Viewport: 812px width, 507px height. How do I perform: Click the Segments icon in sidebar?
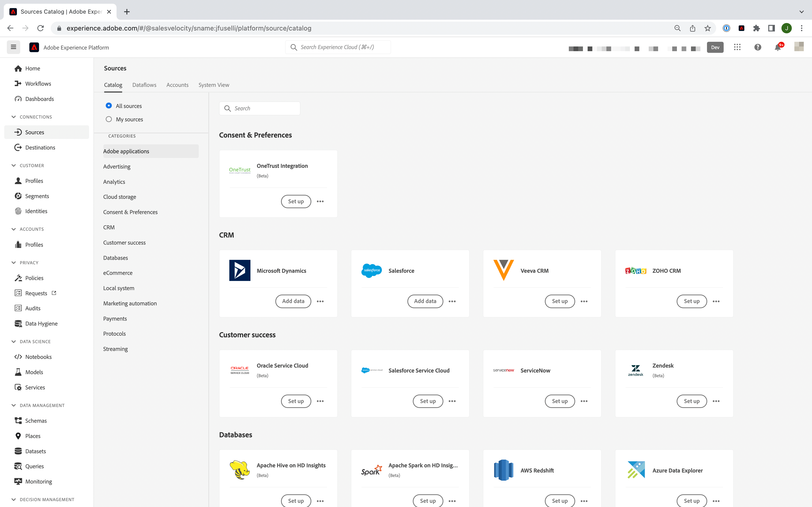(x=18, y=195)
